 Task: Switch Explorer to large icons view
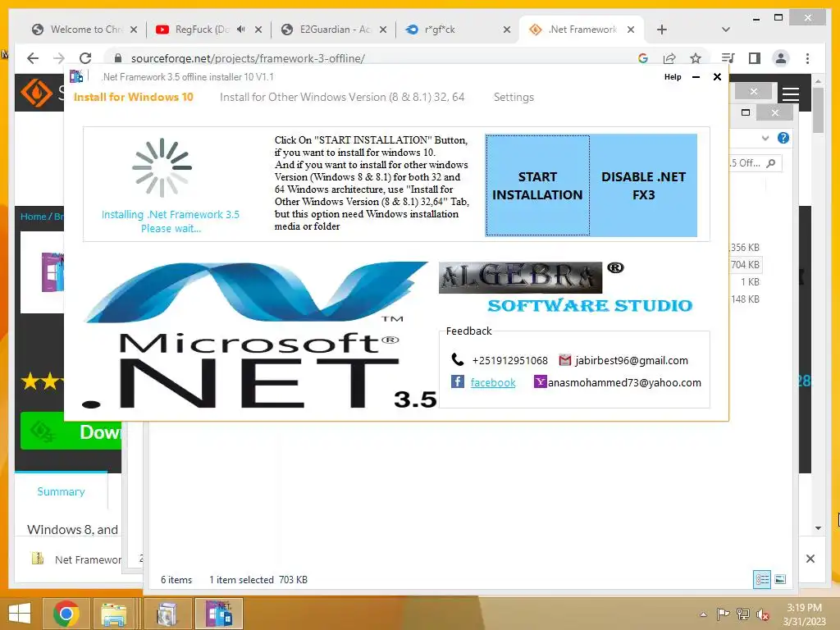781,579
